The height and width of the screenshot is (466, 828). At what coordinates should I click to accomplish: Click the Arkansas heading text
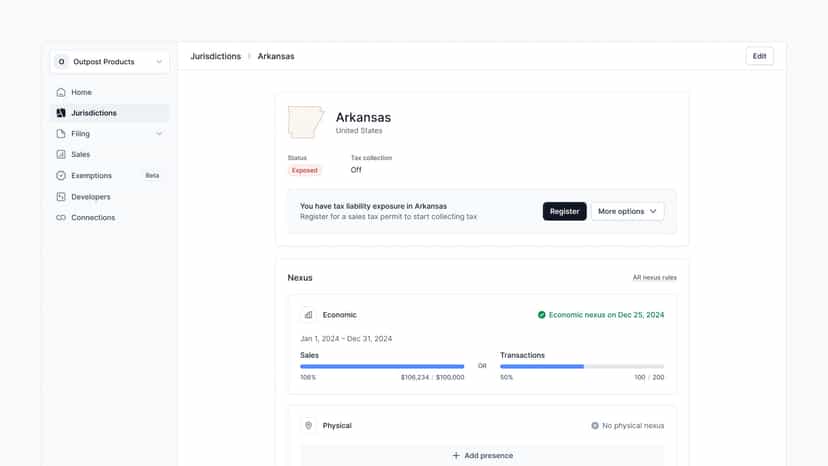[x=363, y=117]
